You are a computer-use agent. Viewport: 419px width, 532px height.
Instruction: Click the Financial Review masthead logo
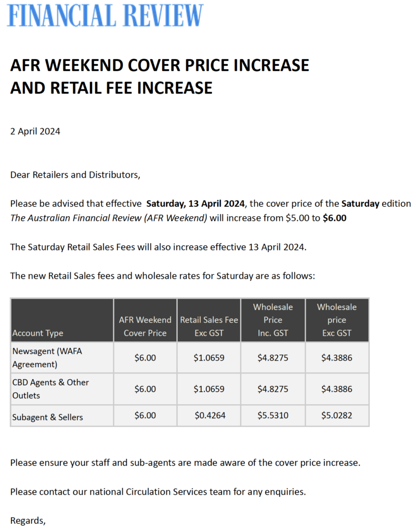point(105,15)
